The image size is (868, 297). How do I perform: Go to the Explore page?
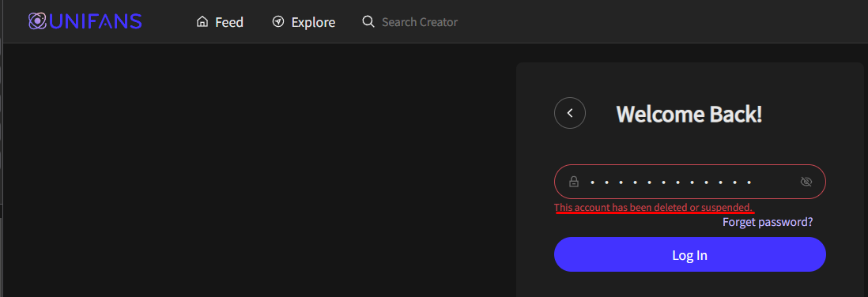click(x=304, y=22)
